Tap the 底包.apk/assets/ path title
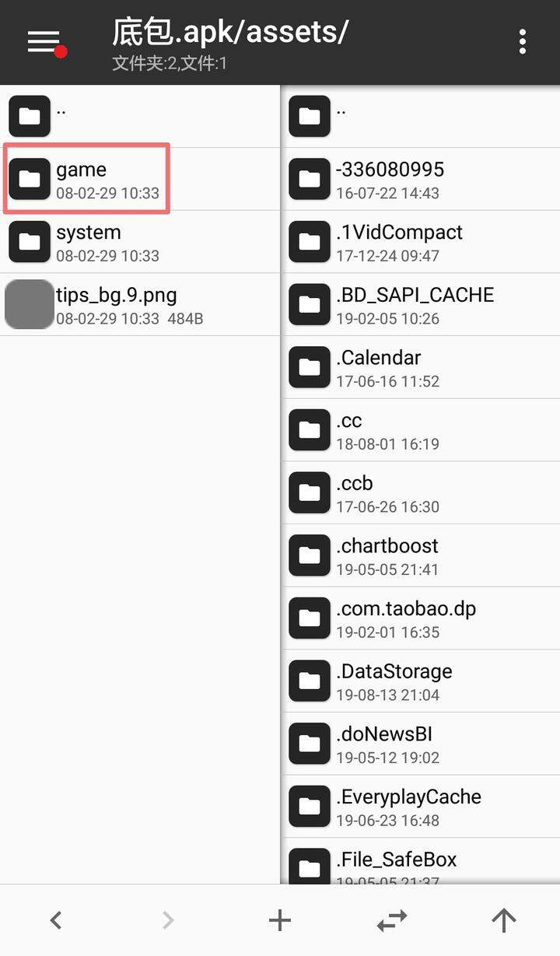Viewport: 560px width, 956px height. pyautogui.click(x=230, y=33)
